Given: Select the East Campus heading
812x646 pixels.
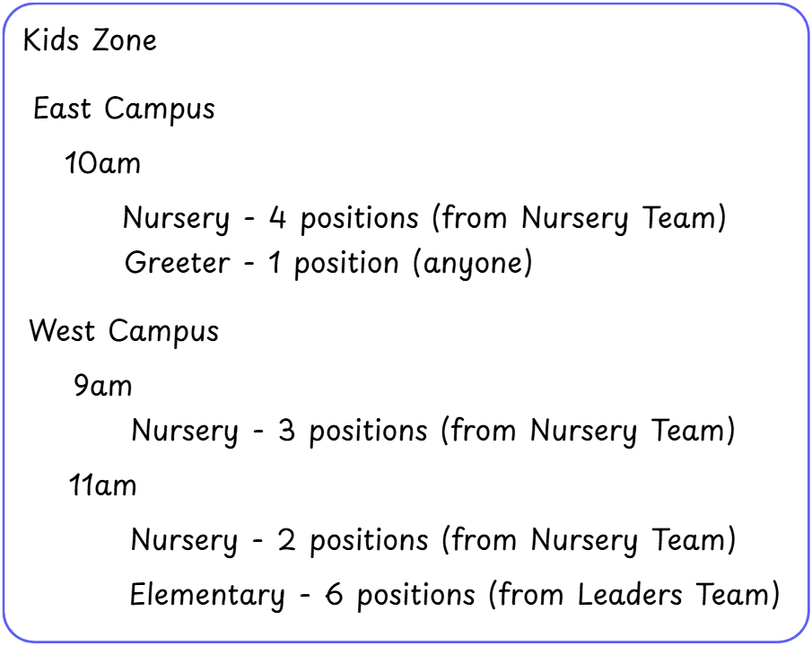Looking at the screenshot, I should [124, 109].
